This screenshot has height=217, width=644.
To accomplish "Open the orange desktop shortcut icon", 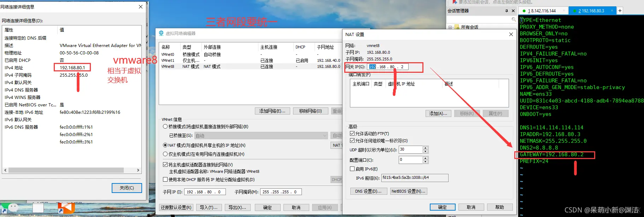I will [x=66, y=208].
